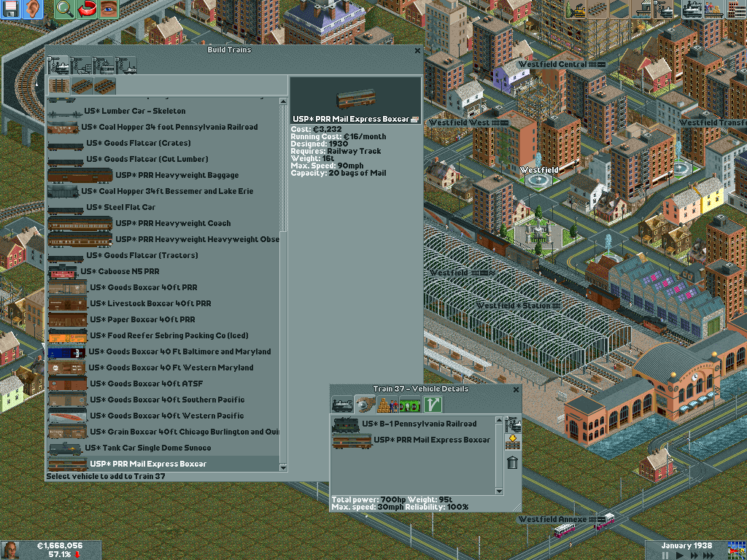The width and height of the screenshot is (747, 560).
Task: Open Train 37 route arrow tab
Action: (x=433, y=405)
